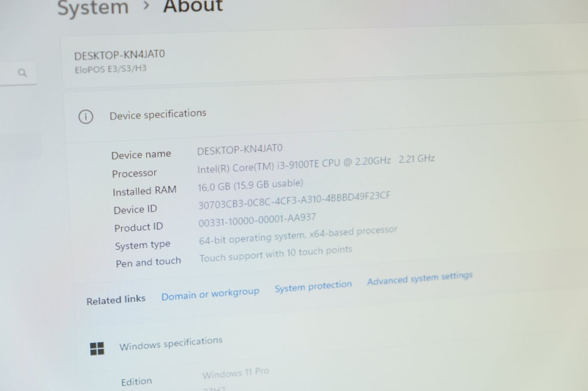Click the info icon beside Device specifications

coord(85,117)
